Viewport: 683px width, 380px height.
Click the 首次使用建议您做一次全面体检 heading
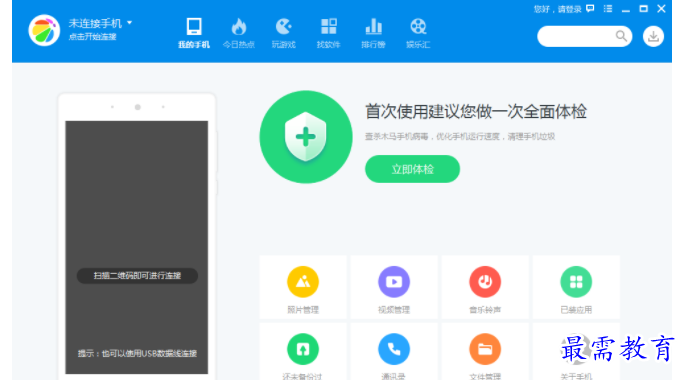click(x=476, y=112)
